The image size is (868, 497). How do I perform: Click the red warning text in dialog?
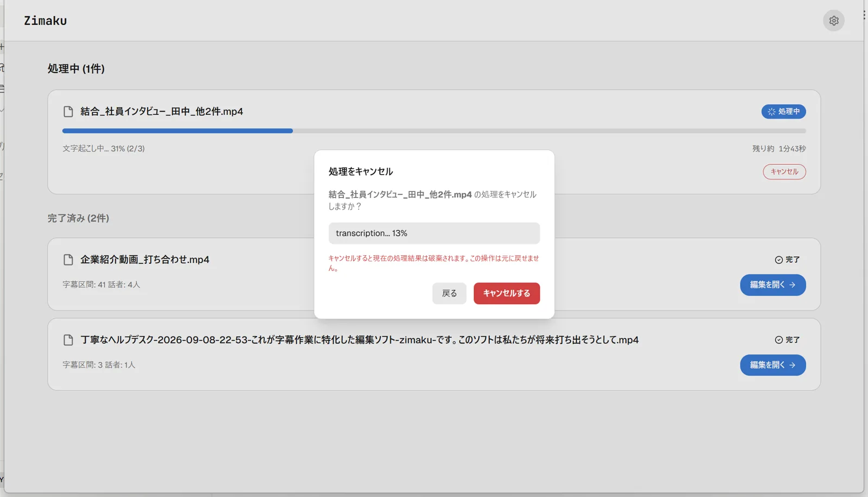(434, 263)
